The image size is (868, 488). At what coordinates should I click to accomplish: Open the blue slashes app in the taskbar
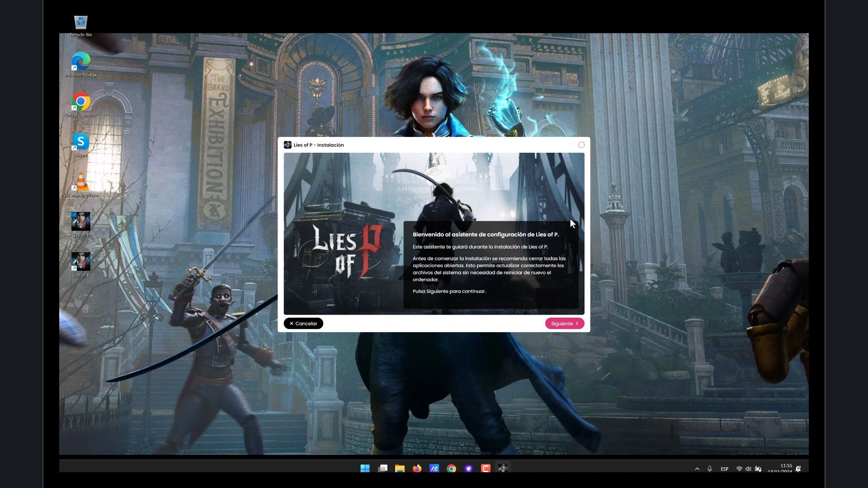(x=434, y=469)
